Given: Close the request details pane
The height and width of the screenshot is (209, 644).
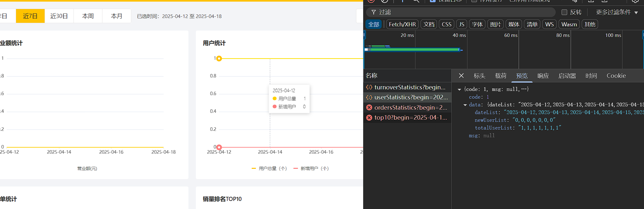Looking at the screenshot, I should 461,76.
